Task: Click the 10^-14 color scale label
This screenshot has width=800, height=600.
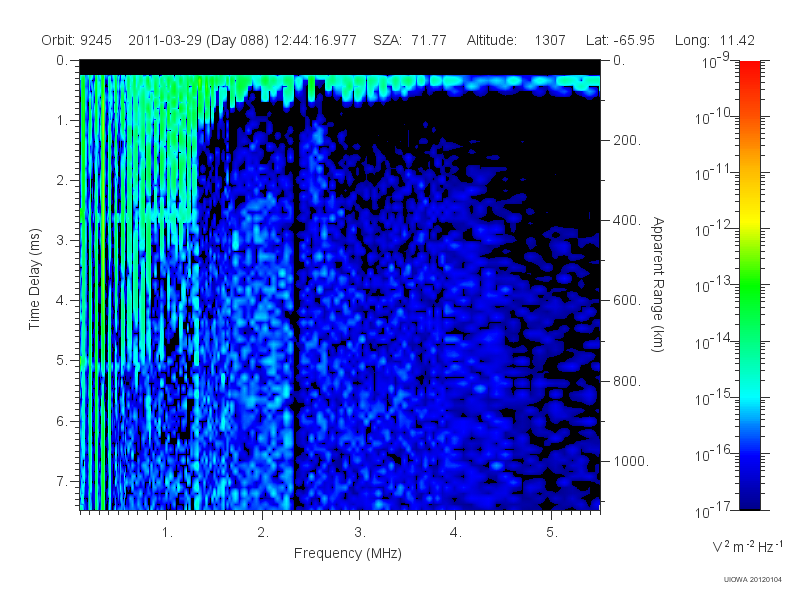Action: pos(713,342)
